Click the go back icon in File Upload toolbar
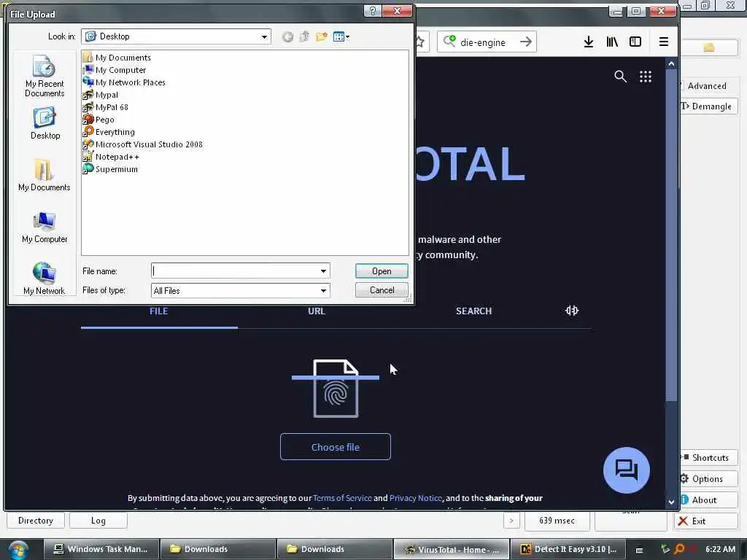This screenshot has width=747, height=560. pos(287,36)
